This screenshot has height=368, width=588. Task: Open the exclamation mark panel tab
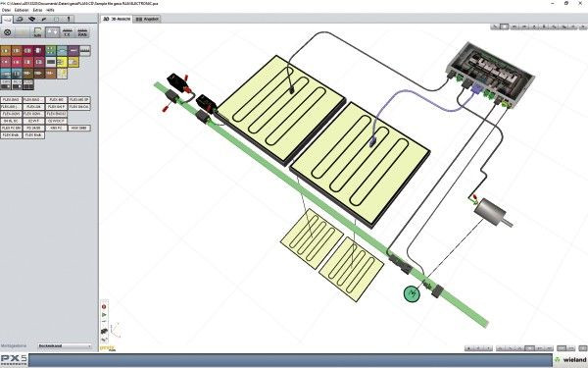tap(69, 19)
